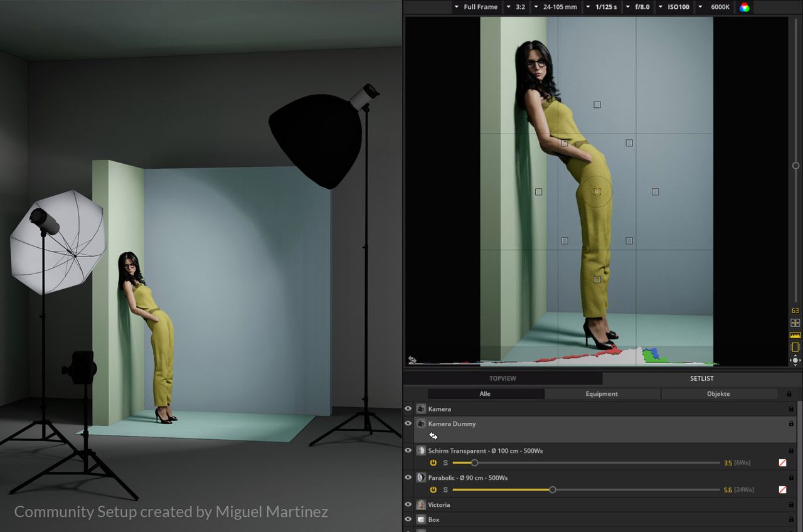Toggle the S mode for Parabolic
Viewport: 803px width, 532px height.
[445, 490]
